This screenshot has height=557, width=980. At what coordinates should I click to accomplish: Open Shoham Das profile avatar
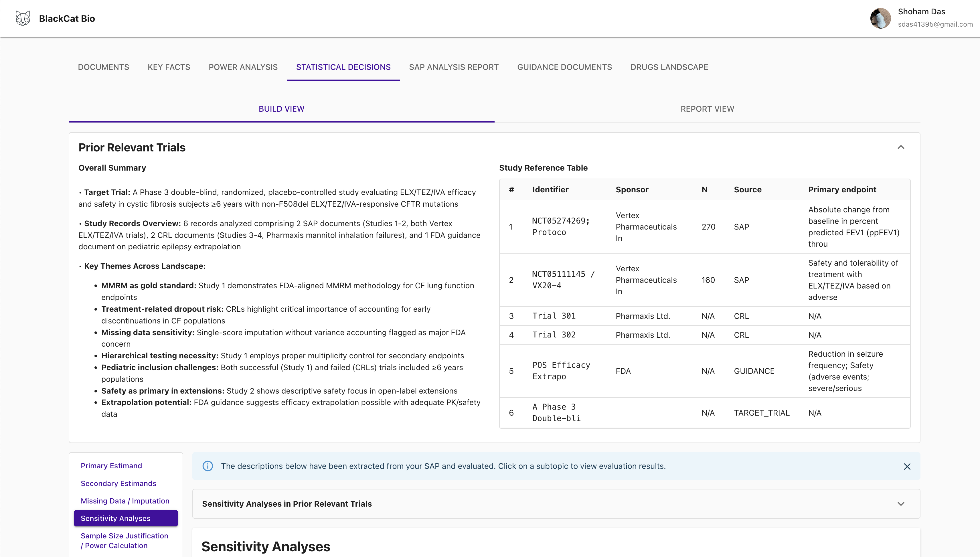tap(881, 18)
